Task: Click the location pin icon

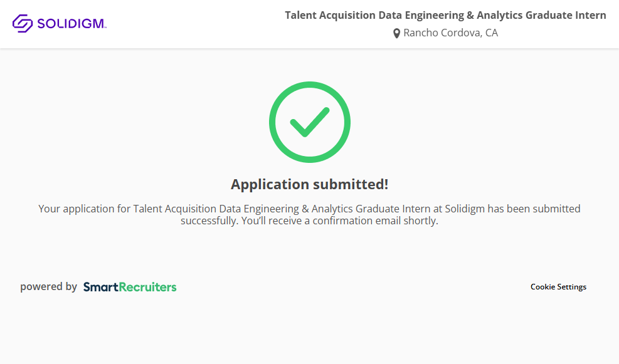Action: pos(396,33)
